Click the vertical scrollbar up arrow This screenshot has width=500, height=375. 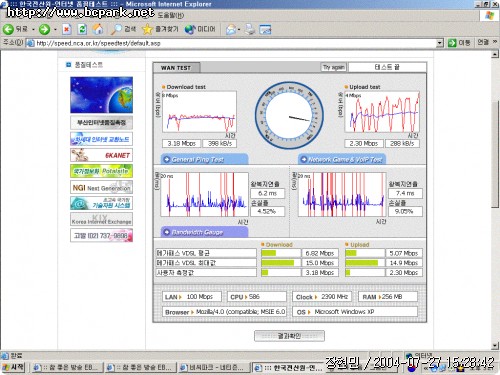[495, 54]
